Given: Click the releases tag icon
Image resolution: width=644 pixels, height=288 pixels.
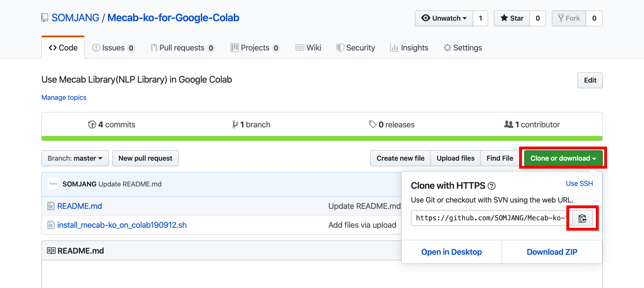Looking at the screenshot, I should click(x=372, y=124).
